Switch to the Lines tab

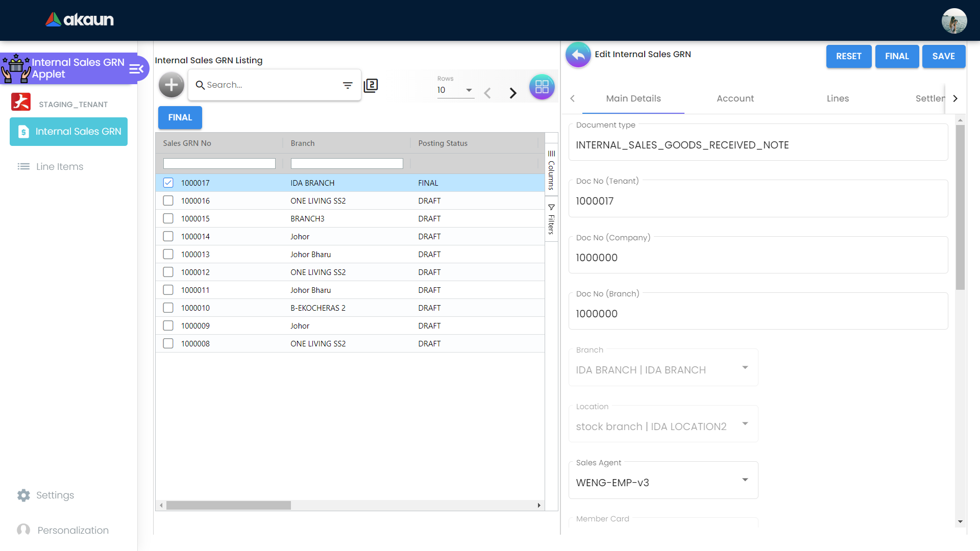[838, 98]
